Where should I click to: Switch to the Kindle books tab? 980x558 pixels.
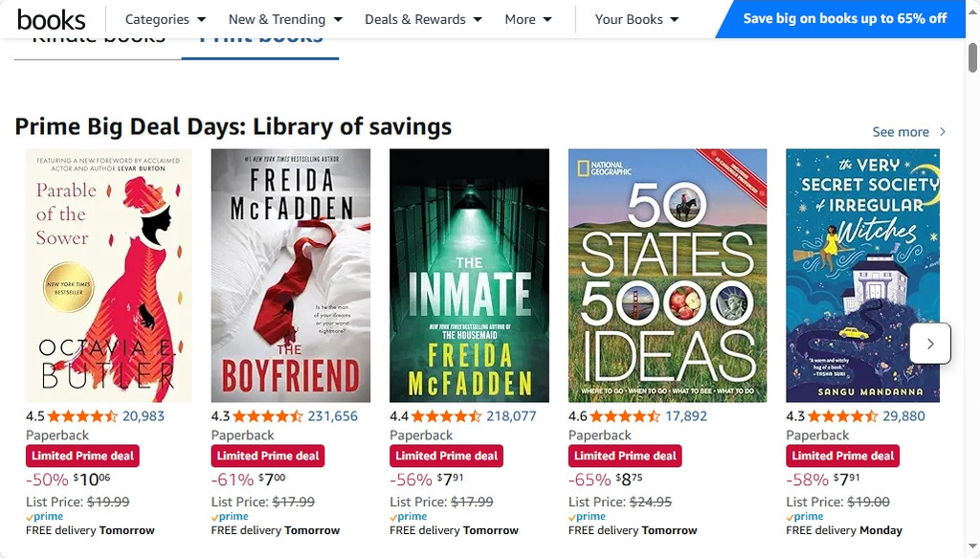click(x=99, y=40)
